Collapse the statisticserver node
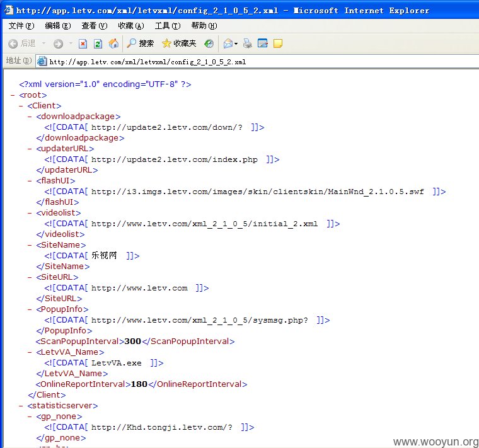The width and height of the screenshot is (479, 448). [x=21, y=406]
